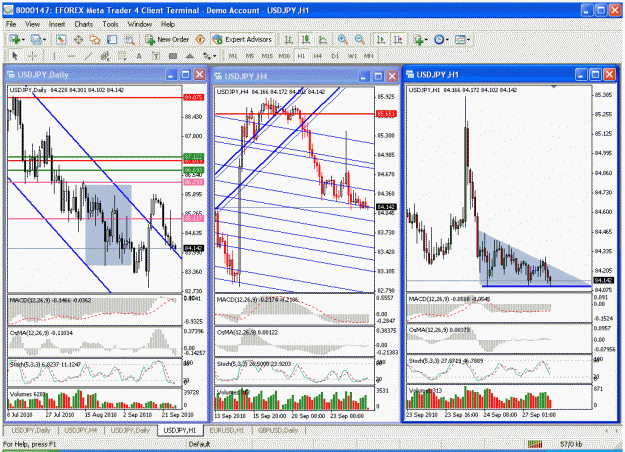Image resolution: width=625 pixels, height=452 pixels.
Task: Select the Text Label tool
Action: pos(156,56)
